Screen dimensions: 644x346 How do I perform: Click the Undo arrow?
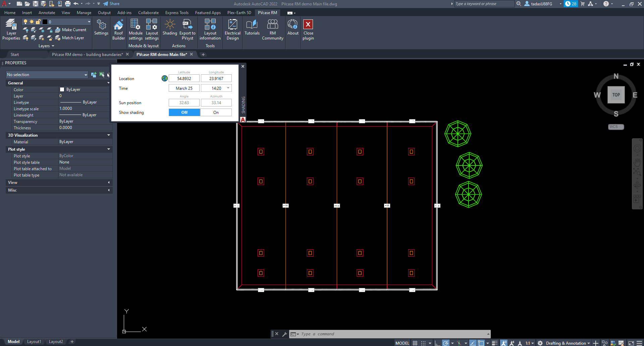pyautogui.click(x=76, y=4)
